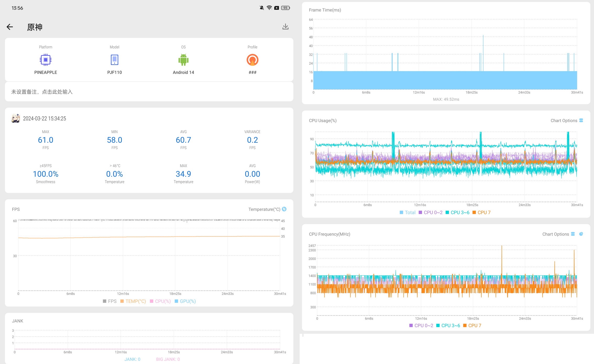Click the Wi-Fi status icon

click(x=269, y=8)
